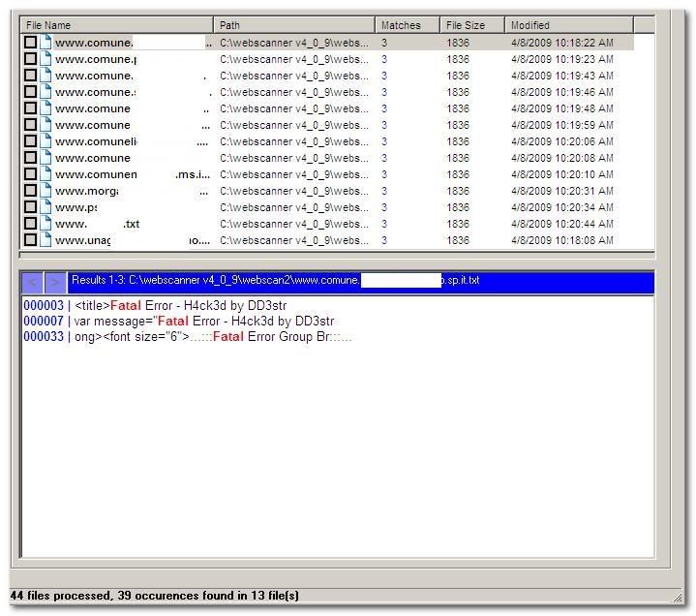Go to previous result with left arrow
The height and width of the screenshot is (616, 696).
(32, 282)
